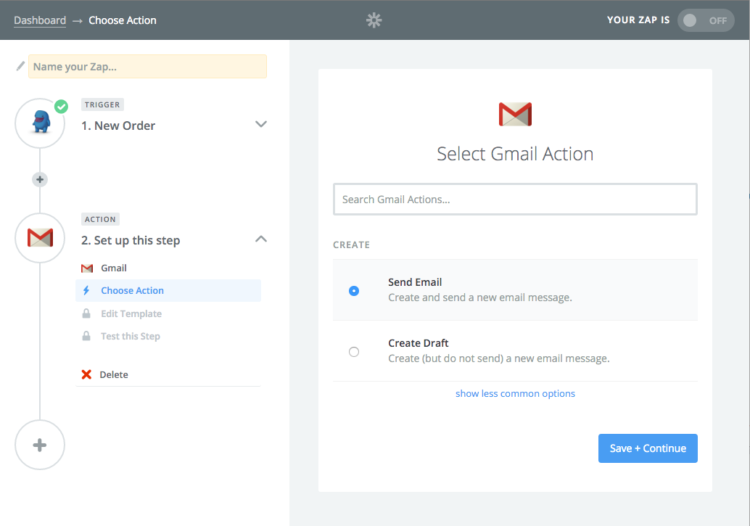Open the Choose Action sub-step
750x526 pixels.
168,290
